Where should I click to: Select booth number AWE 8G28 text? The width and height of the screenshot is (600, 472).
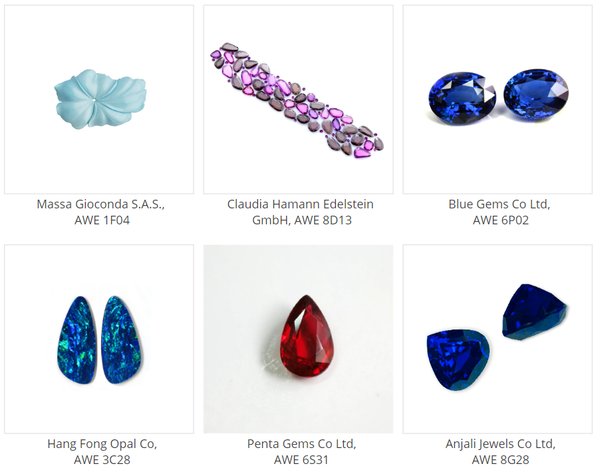coord(501,459)
